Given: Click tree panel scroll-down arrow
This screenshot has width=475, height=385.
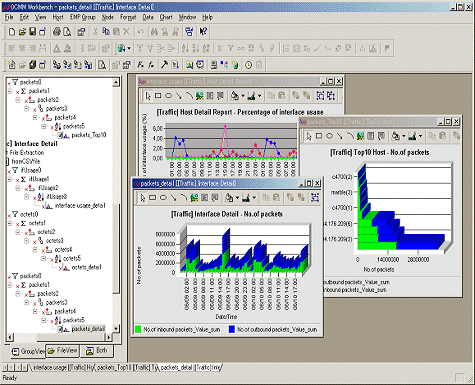Looking at the screenshot, I should [x=116, y=329].
